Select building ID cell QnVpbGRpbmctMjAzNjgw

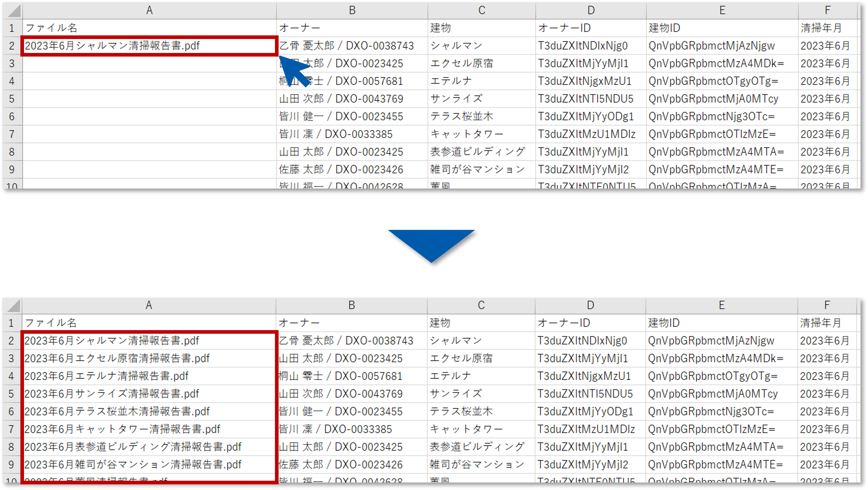tap(721, 45)
